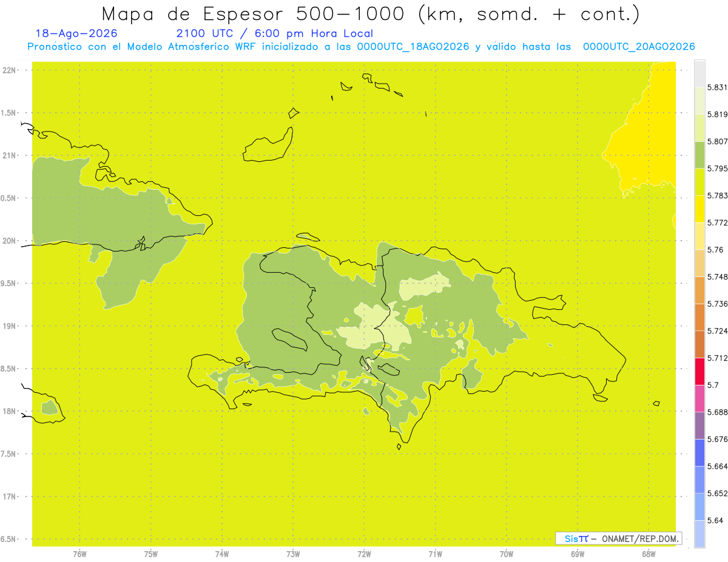Click the colorbar value 5.748
This screenshot has height=562, width=728.
point(718,276)
